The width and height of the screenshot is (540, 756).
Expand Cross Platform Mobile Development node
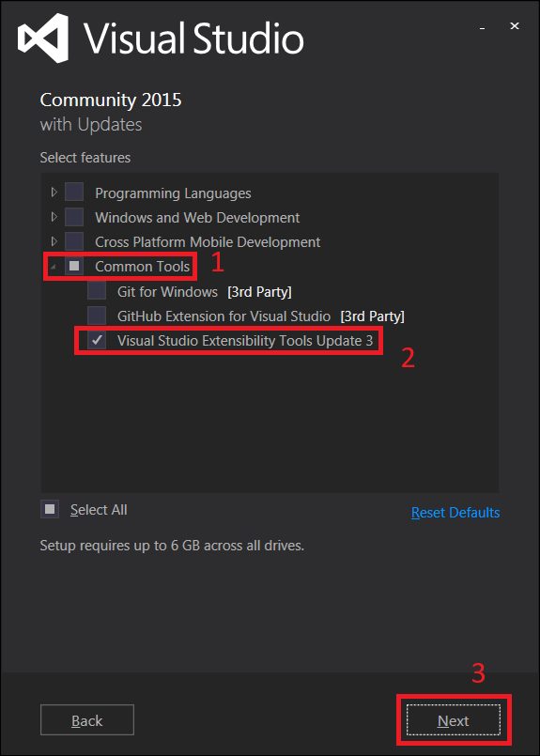click(x=54, y=241)
